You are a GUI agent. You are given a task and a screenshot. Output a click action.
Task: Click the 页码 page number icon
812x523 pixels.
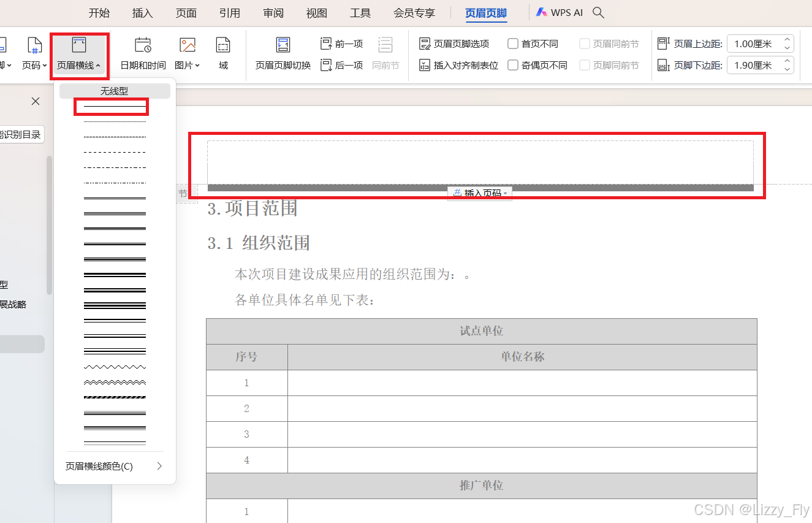[35, 45]
